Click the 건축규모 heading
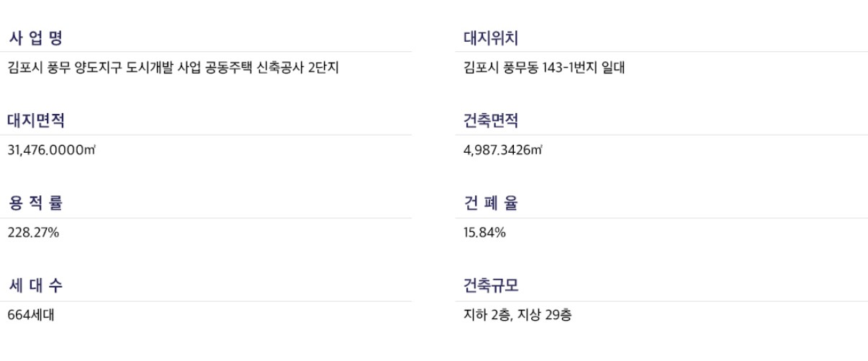The height and width of the screenshot is (361, 868). (x=491, y=286)
